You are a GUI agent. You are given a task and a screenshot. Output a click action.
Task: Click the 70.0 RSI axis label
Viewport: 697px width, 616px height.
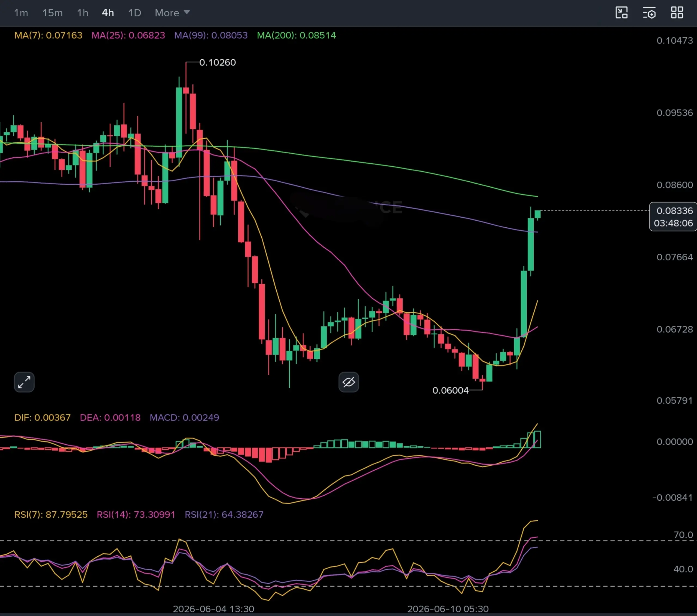pos(683,535)
